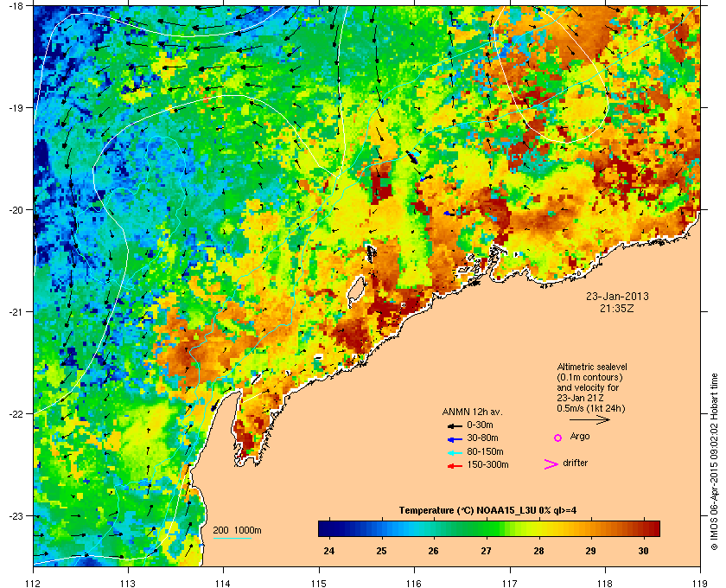Click the small island near 115.55, -20.45
This screenshot has width=726, height=588.
pos(372,253)
